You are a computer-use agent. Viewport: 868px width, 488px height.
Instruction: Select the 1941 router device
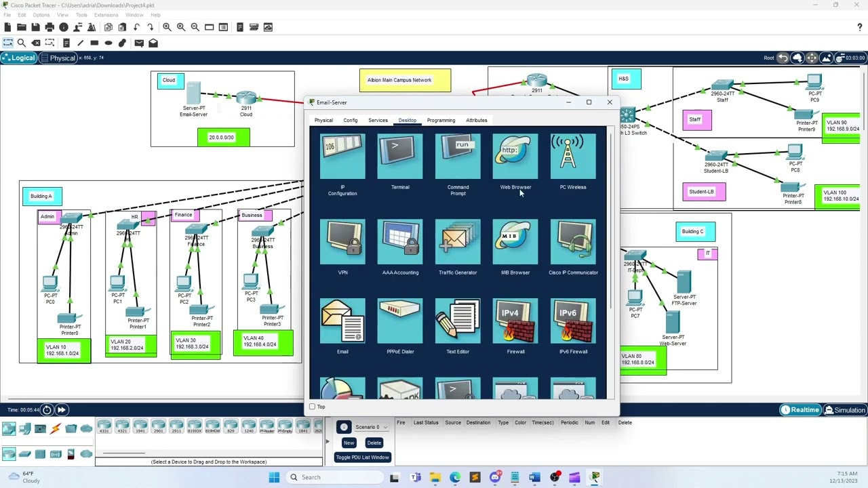coord(140,426)
